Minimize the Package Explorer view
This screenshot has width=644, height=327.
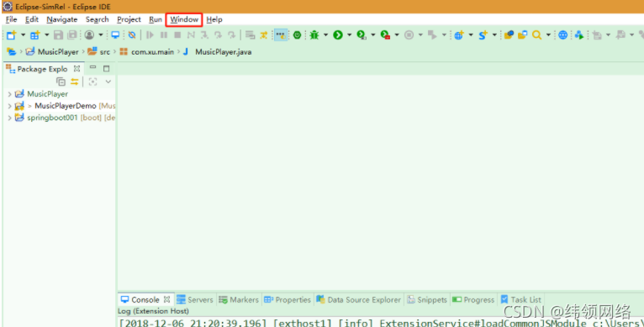(x=93, y=68)
